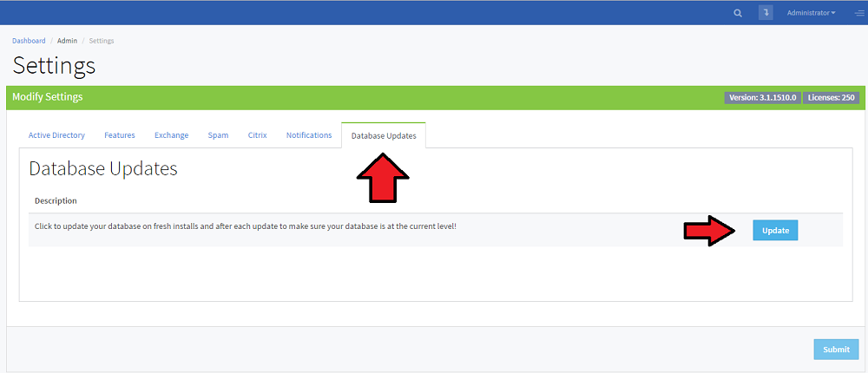Open the Citrix tab
The height and width of the screenshot is (373, 868).
[258, 135]
